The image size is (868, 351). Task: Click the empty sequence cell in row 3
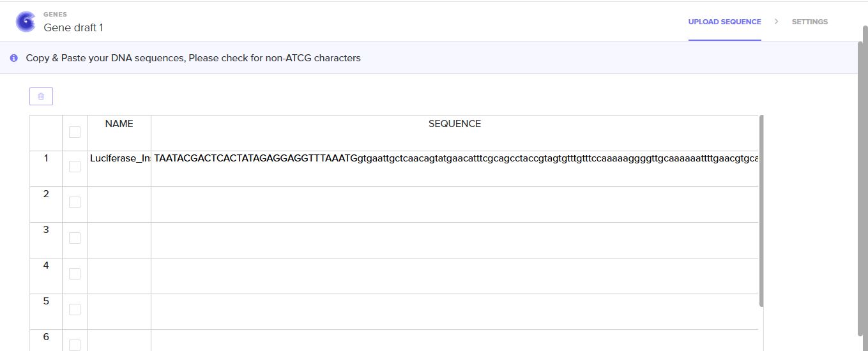(455, 240)
